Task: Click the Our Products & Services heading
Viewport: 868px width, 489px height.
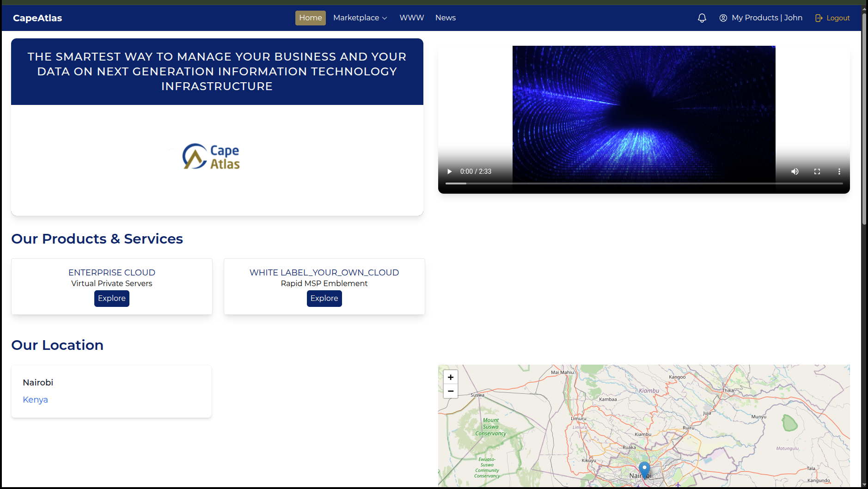Action: [97, 239]
